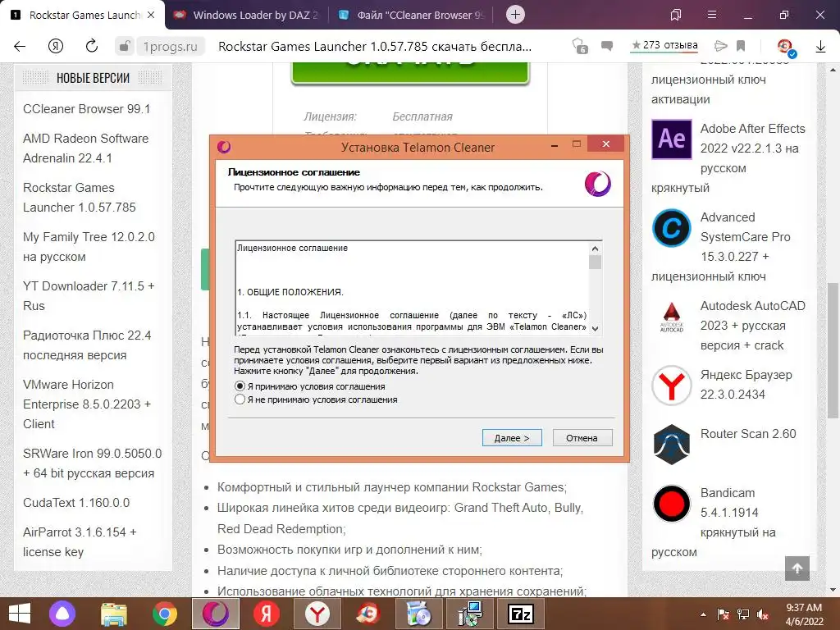
Task: Click the Яндекс Браузер Y logo
Action: [671, 386]
